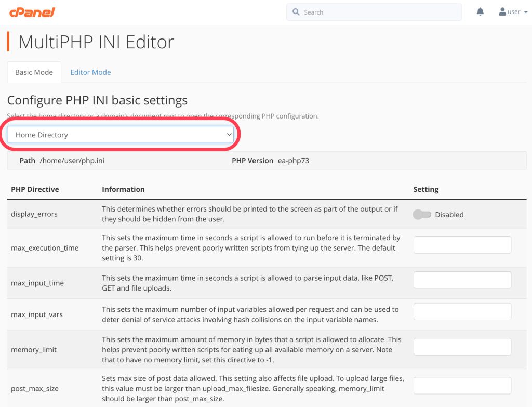
Task: Click the PHP Directive column header
Action: point(35,189)
